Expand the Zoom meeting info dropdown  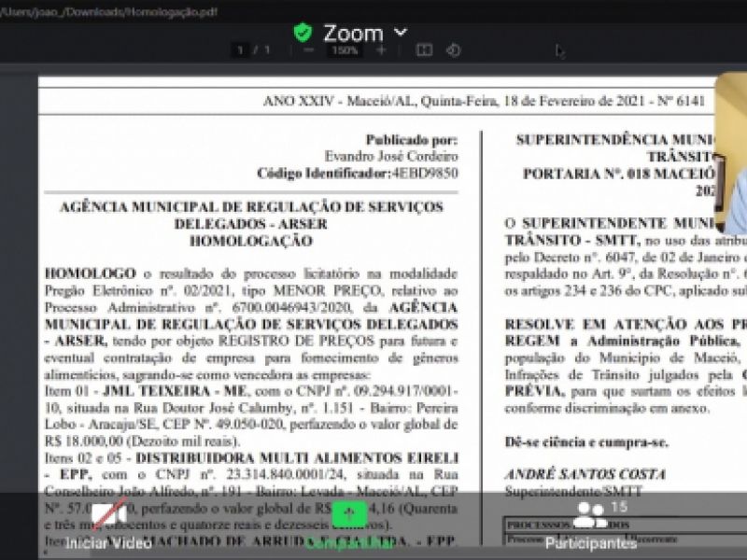tap(401, 33)
